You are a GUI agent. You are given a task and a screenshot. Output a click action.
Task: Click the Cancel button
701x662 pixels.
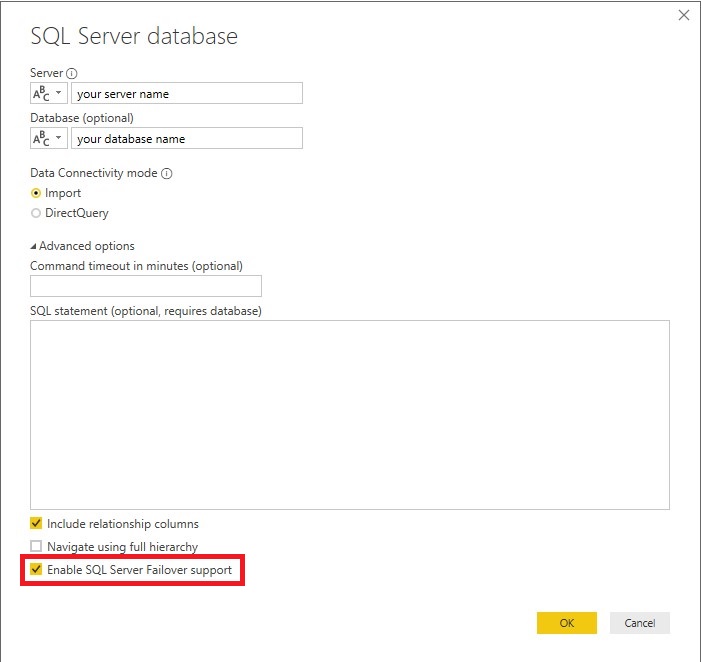click(x=640, y=623)
